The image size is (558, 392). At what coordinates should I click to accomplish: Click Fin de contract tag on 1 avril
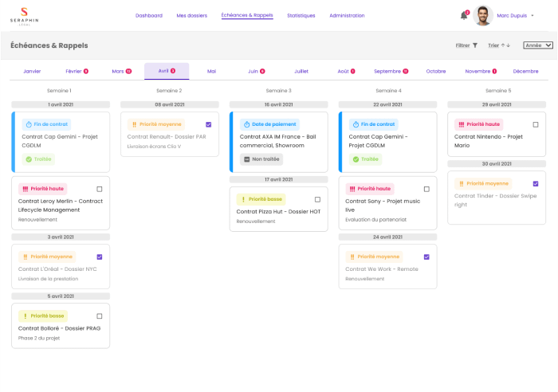click(46, 124)
